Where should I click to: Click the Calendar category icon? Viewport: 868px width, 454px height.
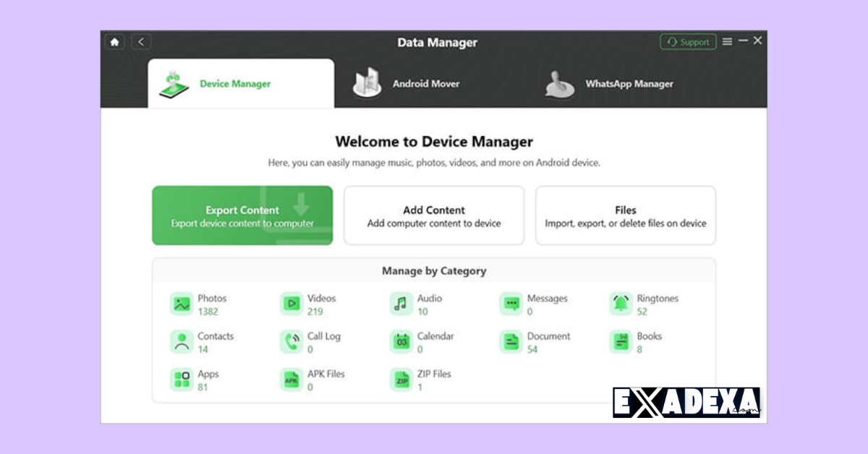tap(401, 341)
